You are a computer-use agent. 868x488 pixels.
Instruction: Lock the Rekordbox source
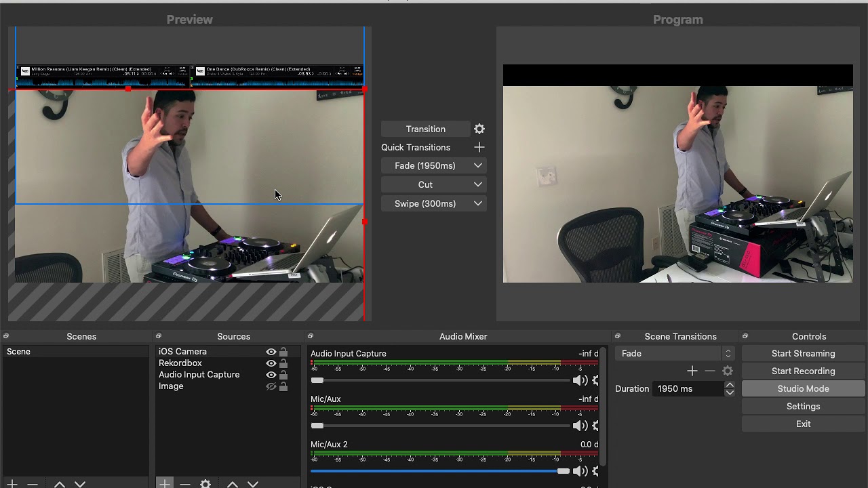(283, 363)
